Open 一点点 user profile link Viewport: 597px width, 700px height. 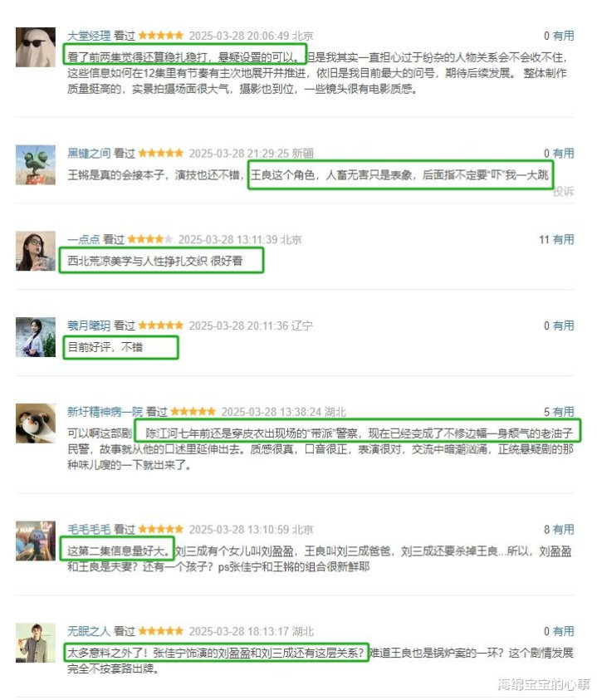pos(84,239)
